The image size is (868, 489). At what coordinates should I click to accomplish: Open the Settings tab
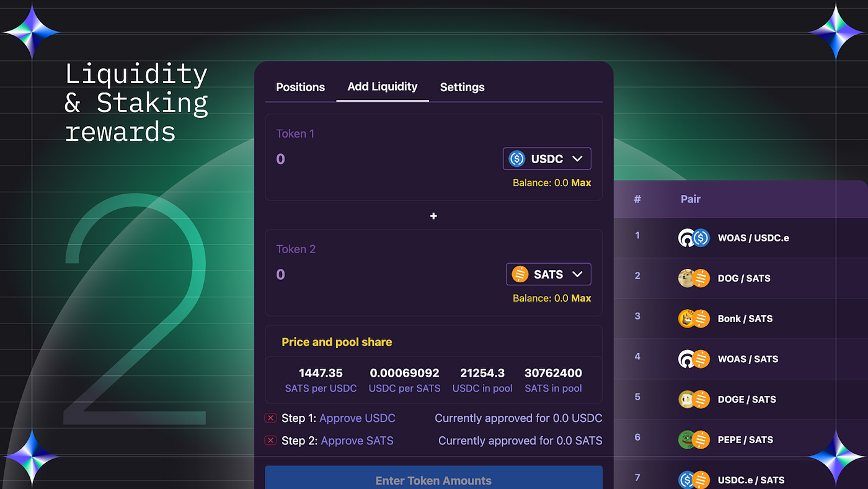coord(462,87)
